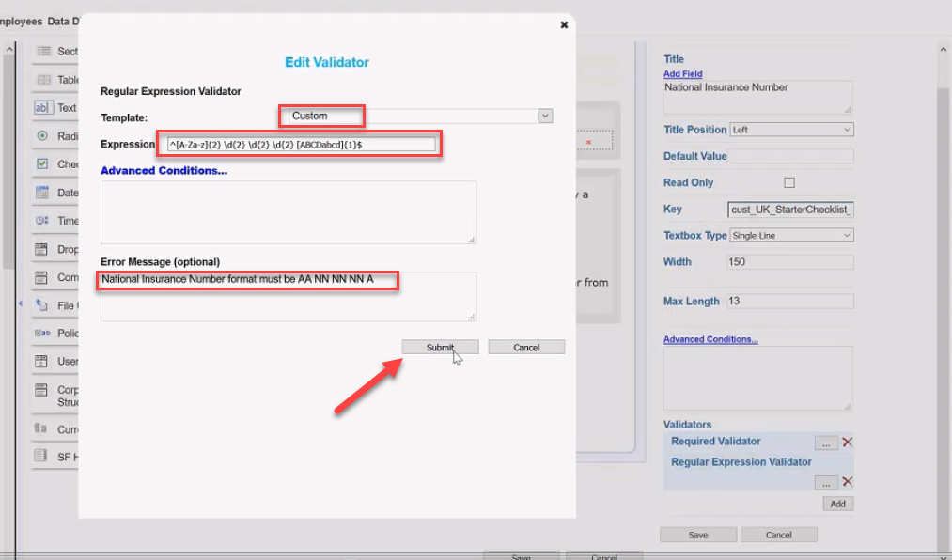Pick the User element icon in the toolbox
952x560 pixels.
[x=41, y=361]
